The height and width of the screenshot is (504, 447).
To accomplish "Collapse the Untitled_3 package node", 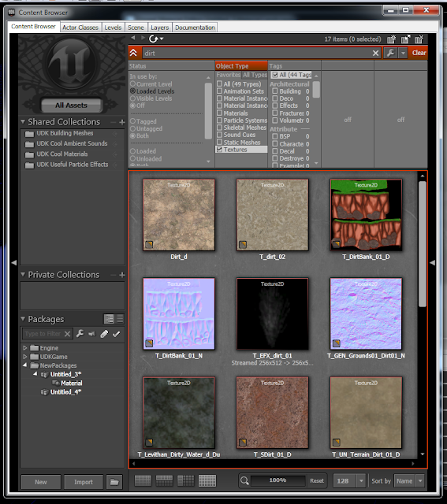I will pos(35,374).
